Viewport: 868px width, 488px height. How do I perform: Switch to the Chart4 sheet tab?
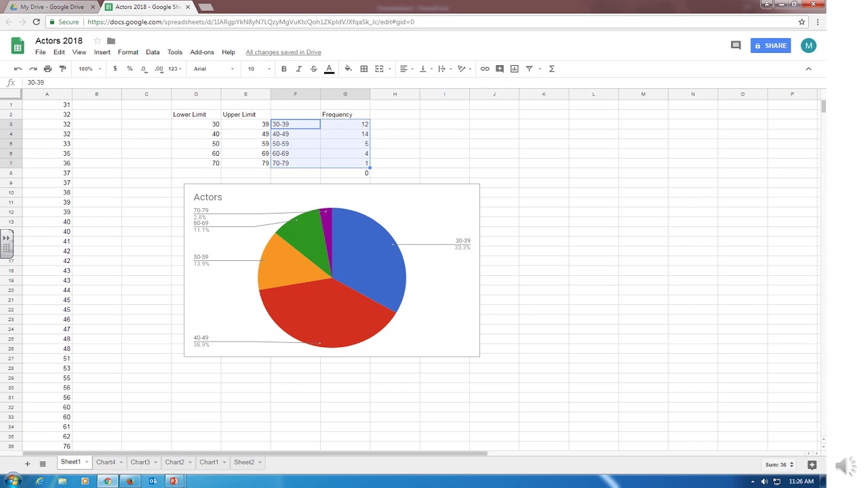click(109, 462)
